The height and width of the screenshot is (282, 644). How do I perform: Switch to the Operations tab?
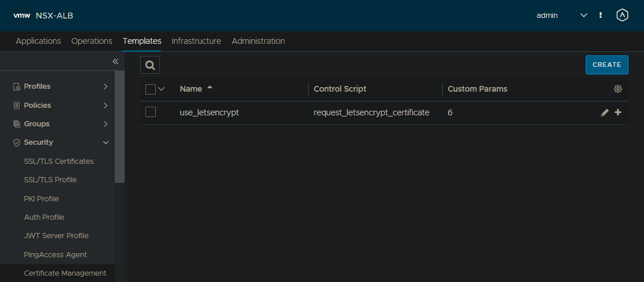(92, 41)
